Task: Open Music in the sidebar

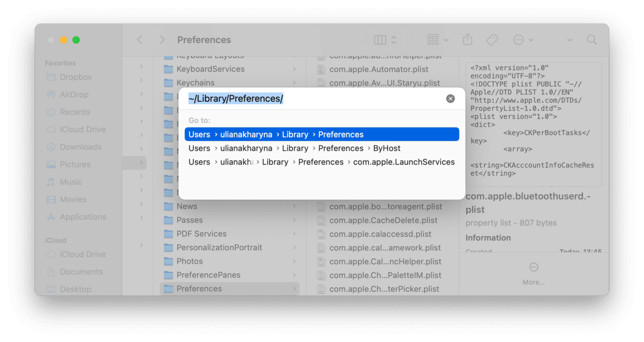Action: 64,182
